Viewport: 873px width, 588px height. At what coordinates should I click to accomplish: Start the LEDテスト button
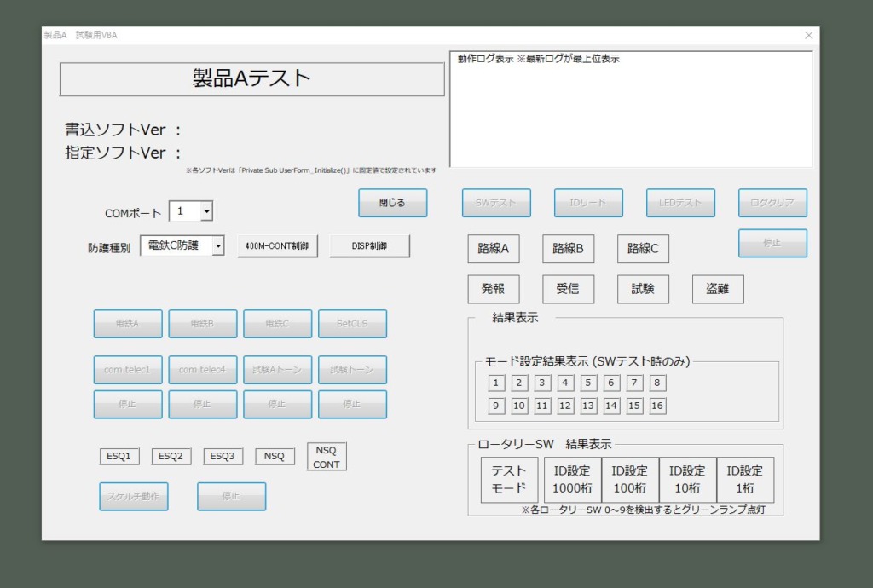coord(680,203)
